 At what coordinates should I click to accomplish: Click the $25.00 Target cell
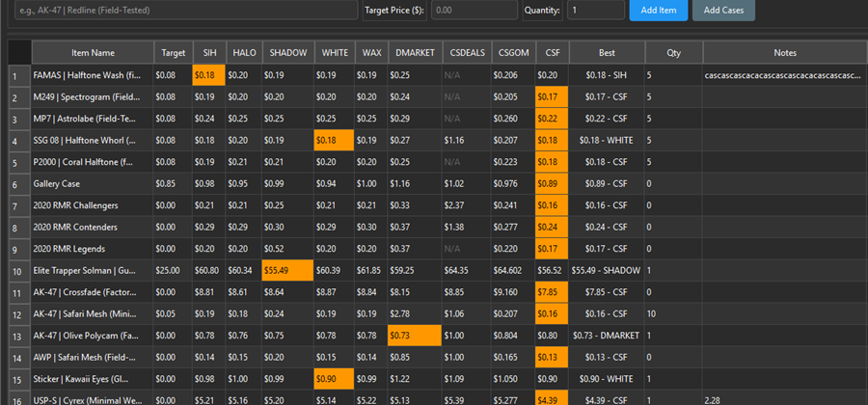coord(174,271)
